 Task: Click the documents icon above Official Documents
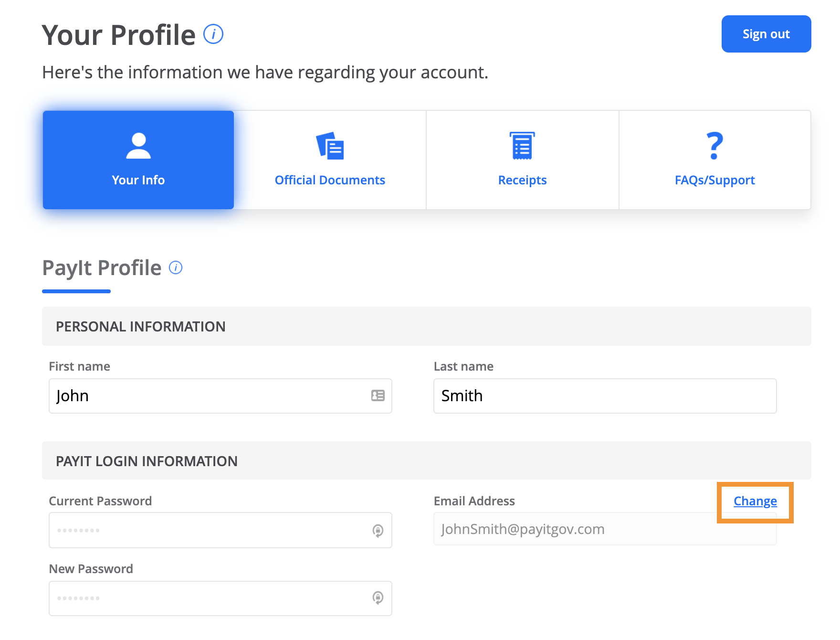point(330,146)
